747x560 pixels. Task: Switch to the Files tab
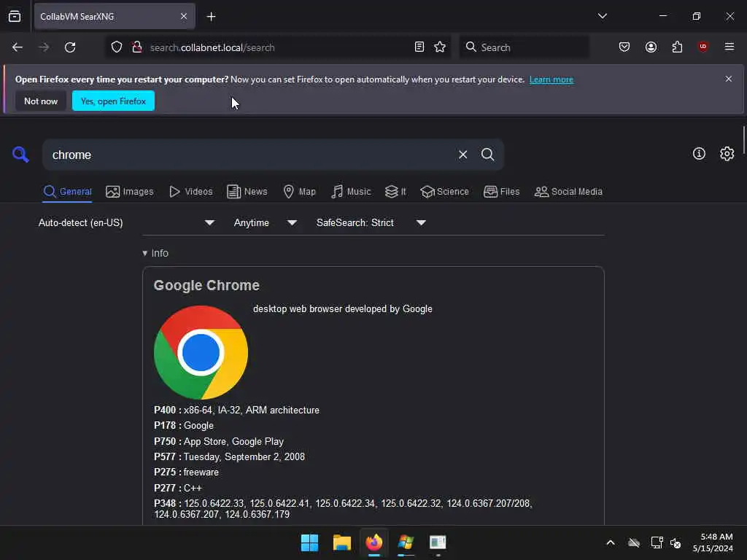coord(502,192)
